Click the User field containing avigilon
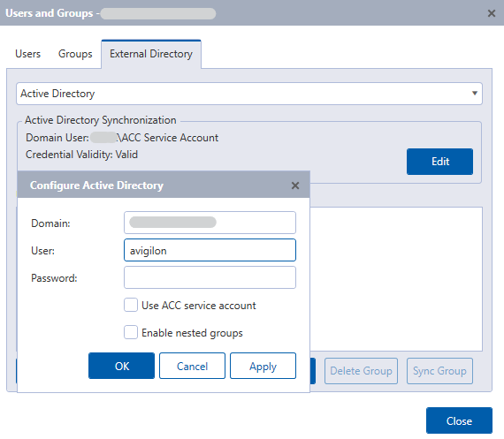Viewport: 504px width, 439px height. (210, 250)
